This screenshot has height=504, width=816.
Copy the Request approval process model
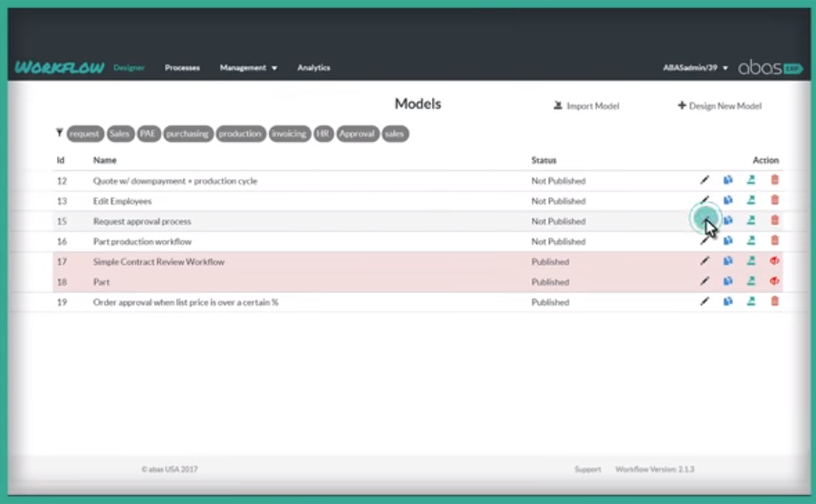tap(728, 221)
